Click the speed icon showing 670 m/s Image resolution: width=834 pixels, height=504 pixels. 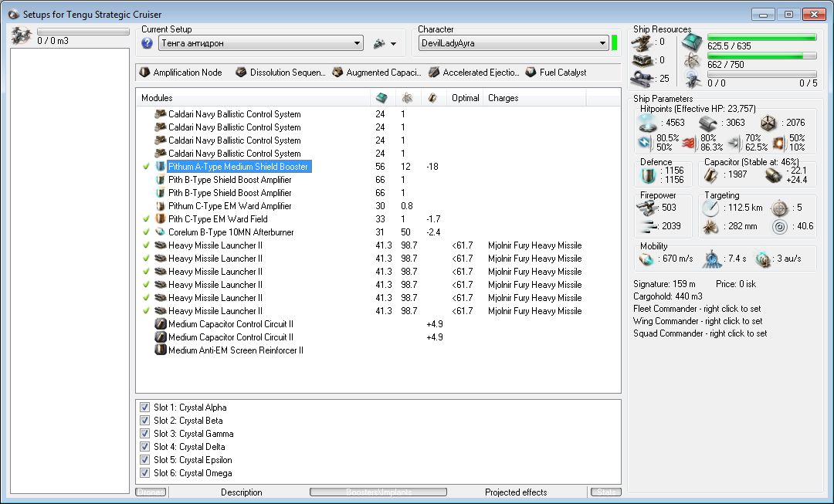tap(647, 259)
